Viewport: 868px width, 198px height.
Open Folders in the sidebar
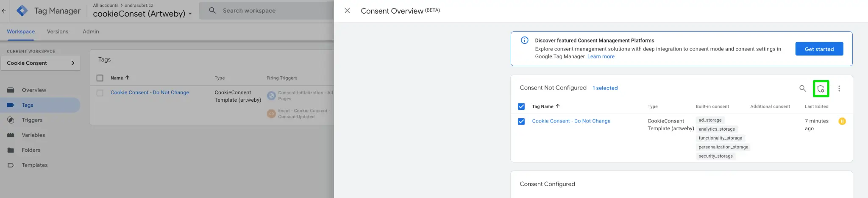[x=31, y=150]
